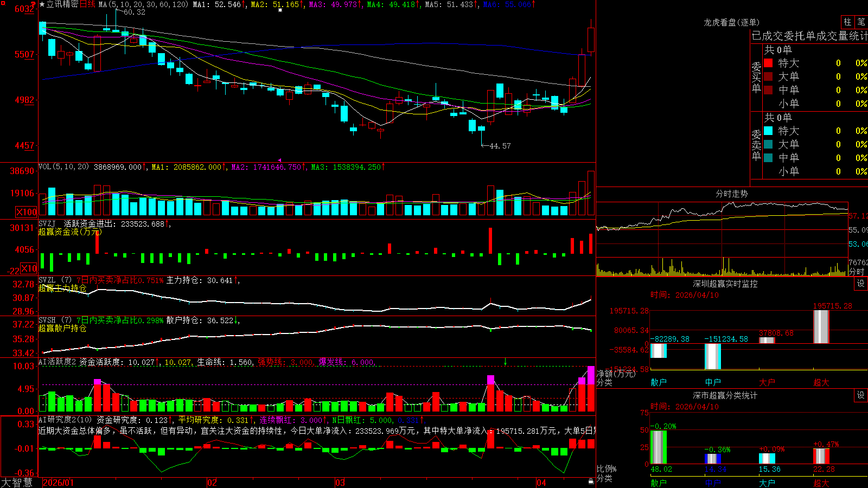This screenshot has width=868, height=488.
Task: Click the 60.32 high price marker
Action: tap(135, 12)
